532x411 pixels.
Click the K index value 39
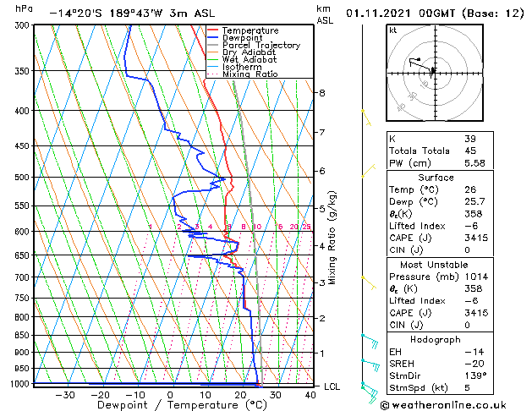[470, 139]
